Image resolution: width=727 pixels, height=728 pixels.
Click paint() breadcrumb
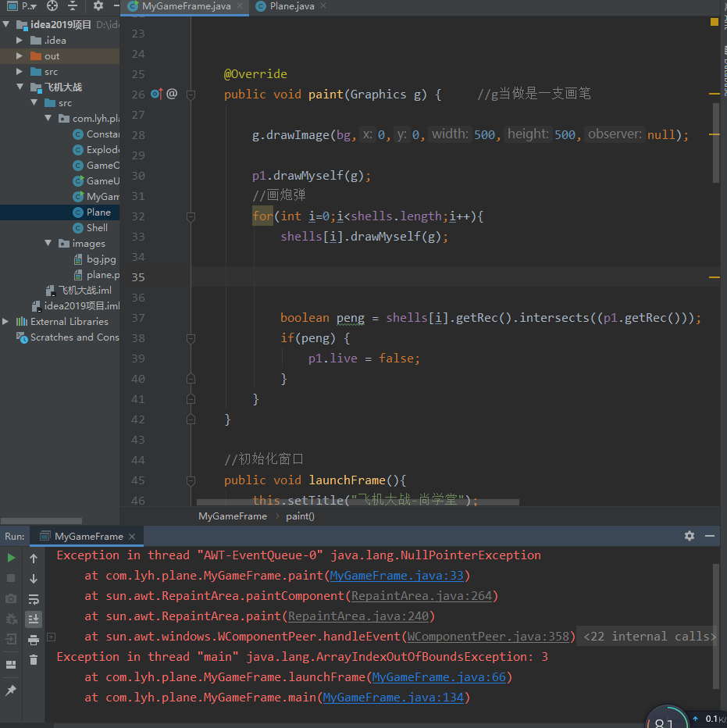300,516
